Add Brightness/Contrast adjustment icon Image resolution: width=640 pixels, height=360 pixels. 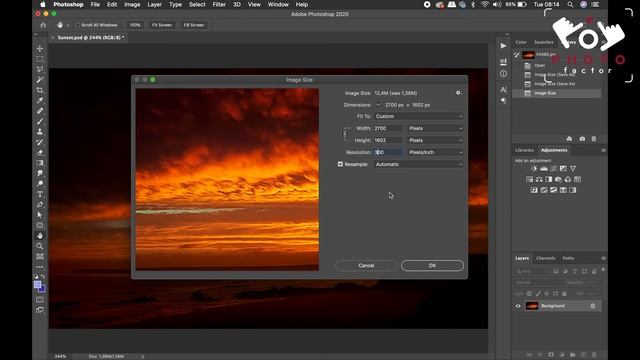534,169
